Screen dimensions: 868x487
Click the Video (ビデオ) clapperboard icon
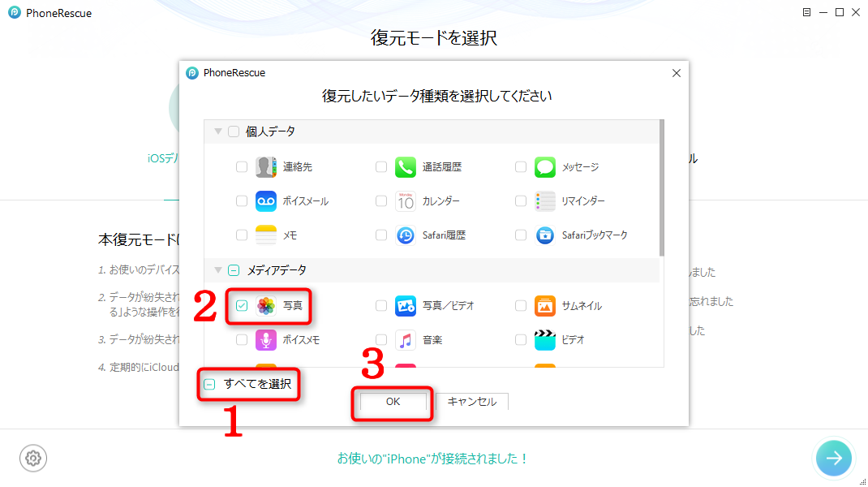(x=544, y=339)
